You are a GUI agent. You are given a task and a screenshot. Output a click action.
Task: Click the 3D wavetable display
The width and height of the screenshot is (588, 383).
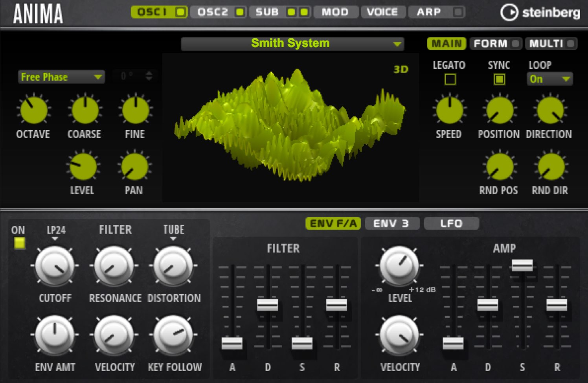click(290, 128)
